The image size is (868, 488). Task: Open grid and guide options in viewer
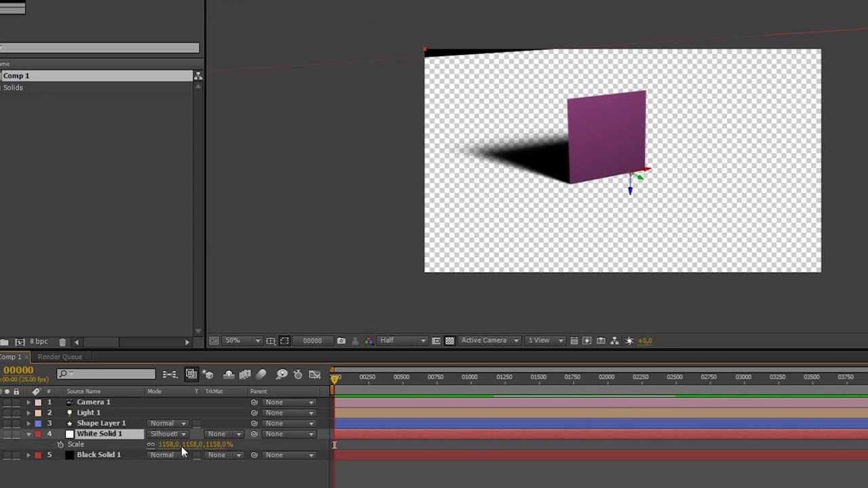[x=271, y=341]
